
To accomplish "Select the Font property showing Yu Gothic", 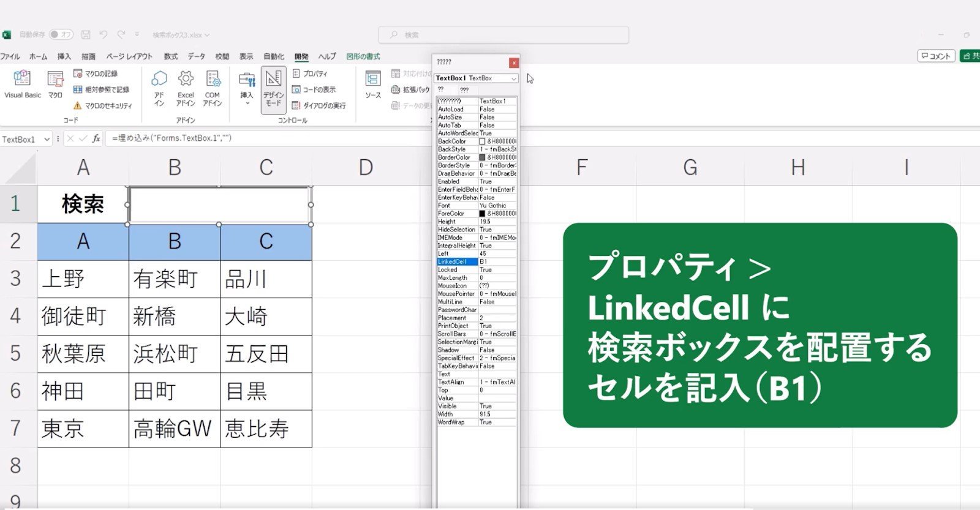I will (x=477, y=206).
